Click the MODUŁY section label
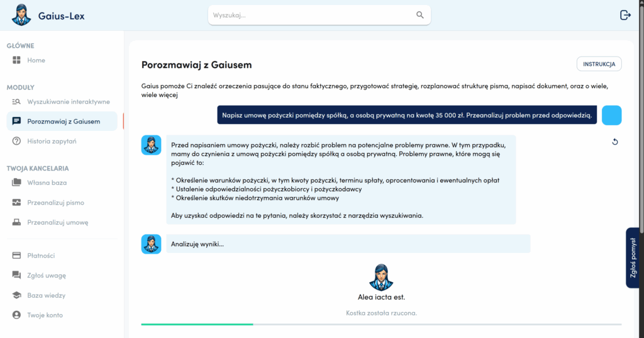Image resolution: width=644 pixels, height=338 pixels. 20,87
